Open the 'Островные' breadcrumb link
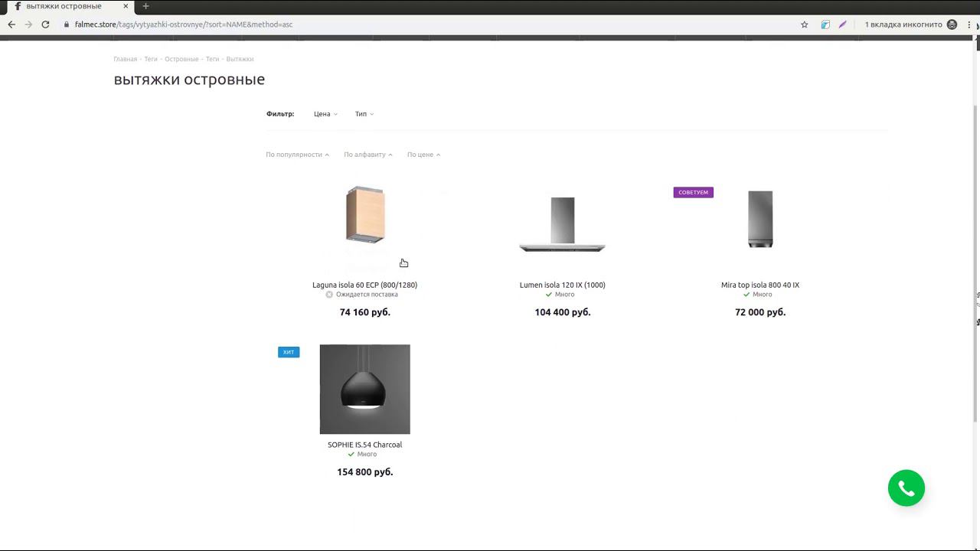Screen dimensions: 980x551 [181, 59]
